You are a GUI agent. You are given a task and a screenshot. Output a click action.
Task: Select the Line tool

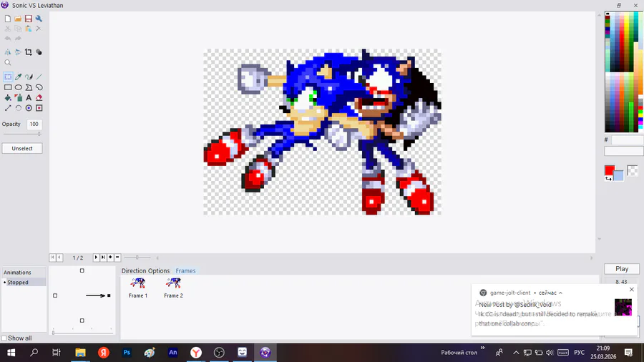coord(39,77)
